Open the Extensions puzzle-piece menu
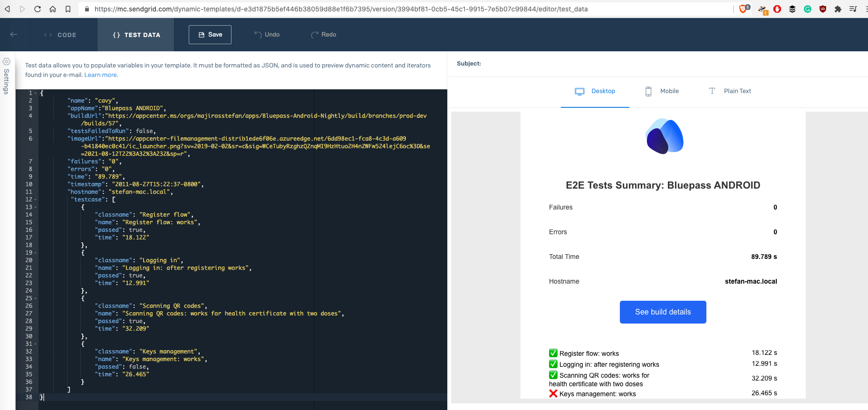 [838, 9]
